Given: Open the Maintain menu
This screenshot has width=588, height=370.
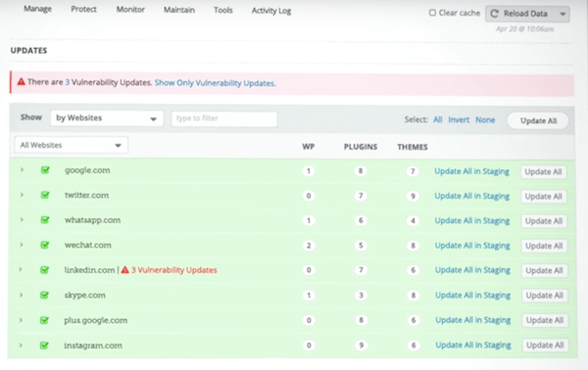Looking at the screenshot, I should [x=179, y=10].
